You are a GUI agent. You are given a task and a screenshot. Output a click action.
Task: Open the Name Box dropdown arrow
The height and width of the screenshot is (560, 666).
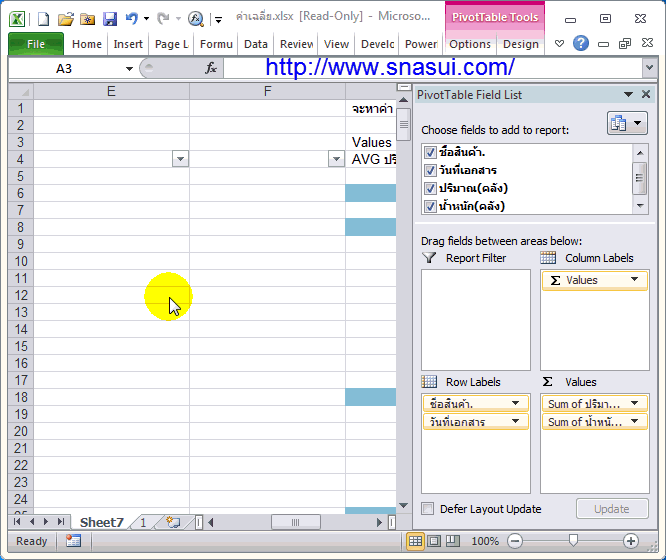[x=129, y=68]
